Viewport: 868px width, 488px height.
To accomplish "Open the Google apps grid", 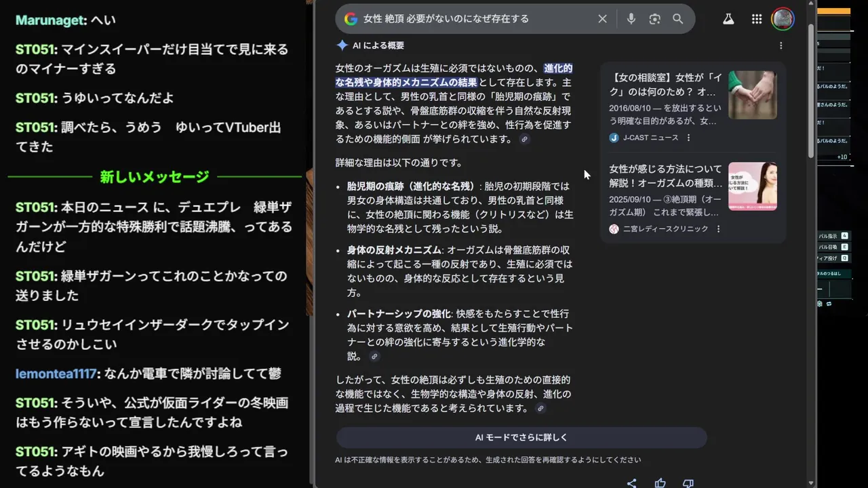I will click(x=757, y=19).
